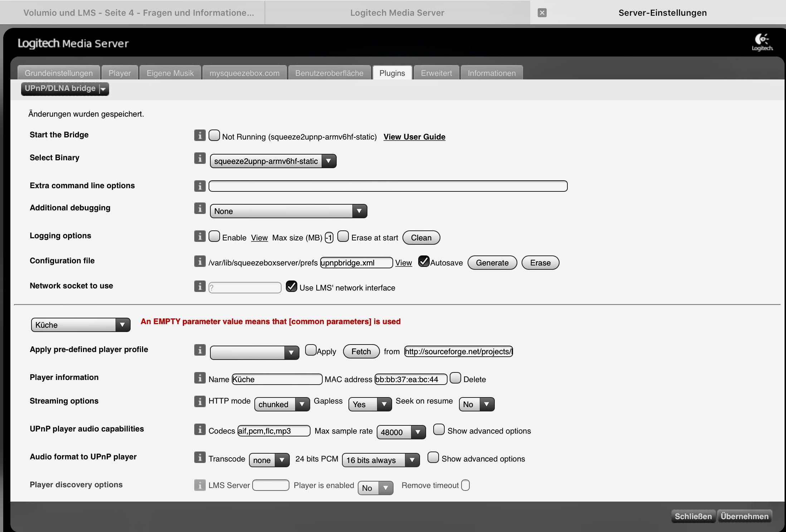Click info icon for Player discovery options
The image size is (786, 532).
(x=200, y=485)
